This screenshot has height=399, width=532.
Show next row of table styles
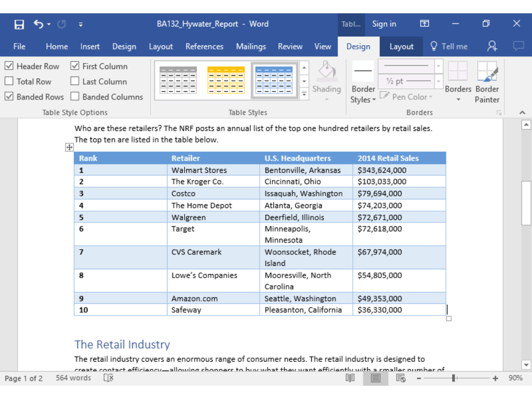tap(304, 81)
